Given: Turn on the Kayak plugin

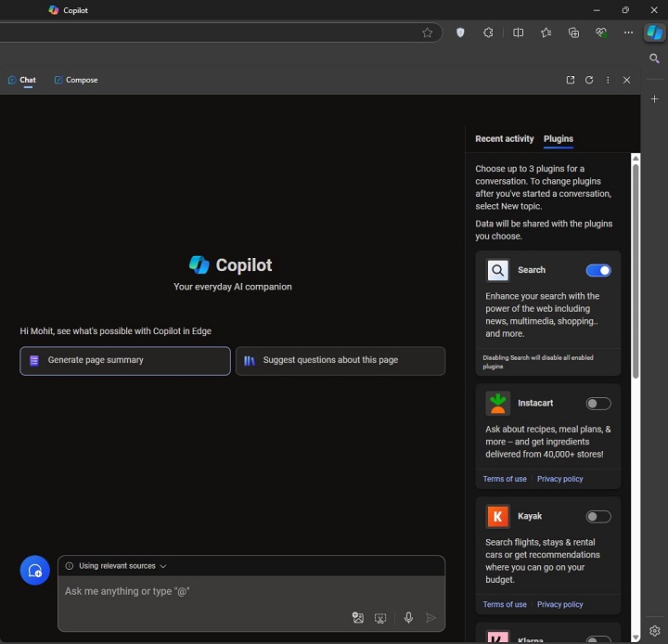Looking at the screenshot, I should pyautogui.click(x=598, y=517).
